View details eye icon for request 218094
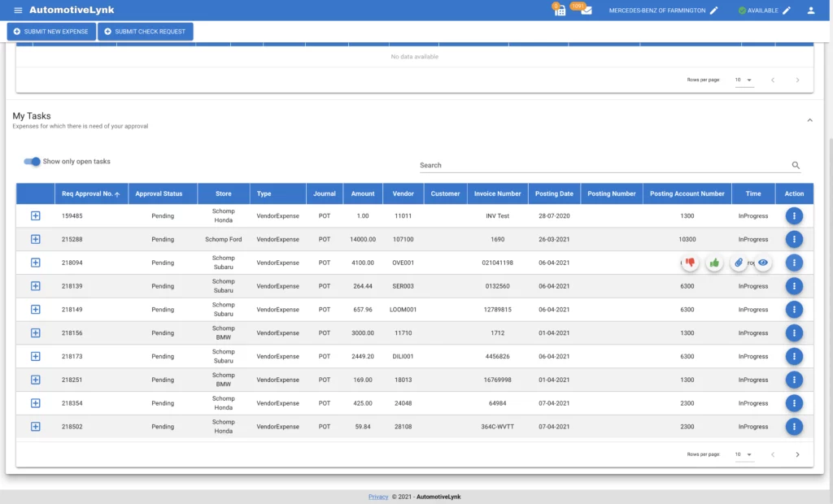Viewport: 833px width, 504px height. [763, 263]
